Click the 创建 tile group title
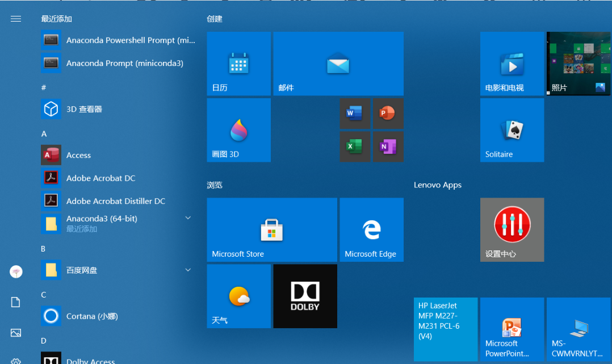The height and width of the screenshot is (364, 612). (x=215, y=19)
